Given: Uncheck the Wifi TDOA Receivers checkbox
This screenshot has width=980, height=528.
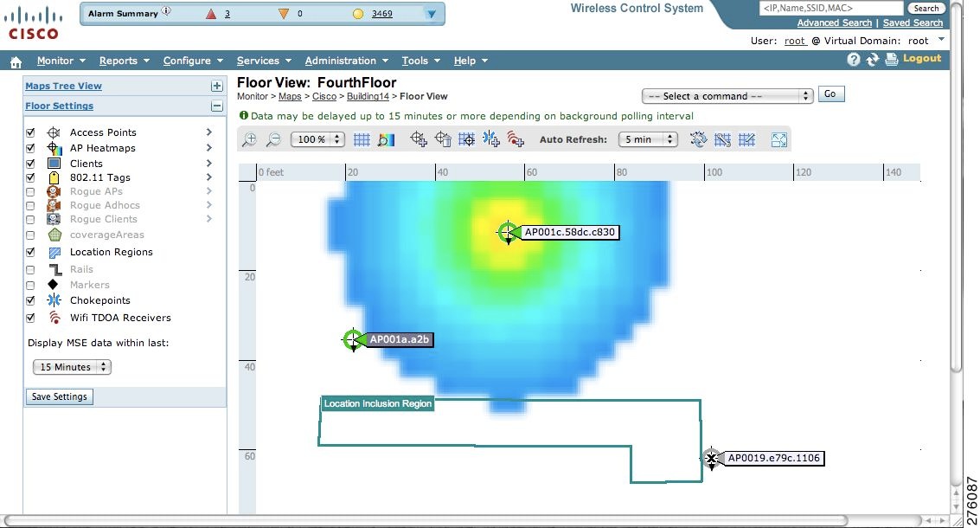Looking at the screenshot, I should point(30,318).
